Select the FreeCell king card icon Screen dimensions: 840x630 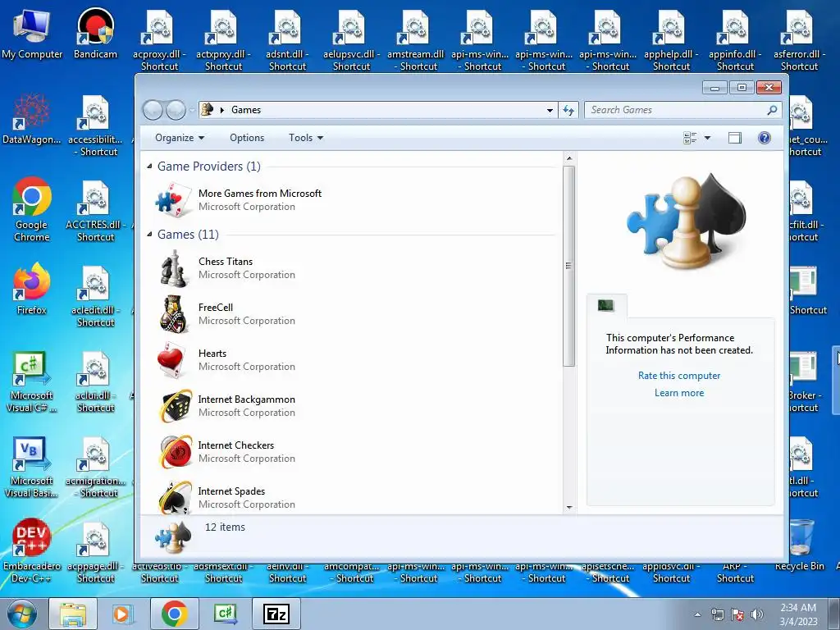pos(173,314)
